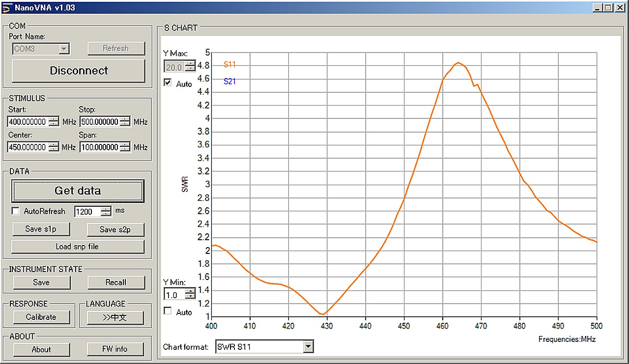629x364 pixels.
Task: Click the Y Max spinner arrows
Action: coord(190,66)
